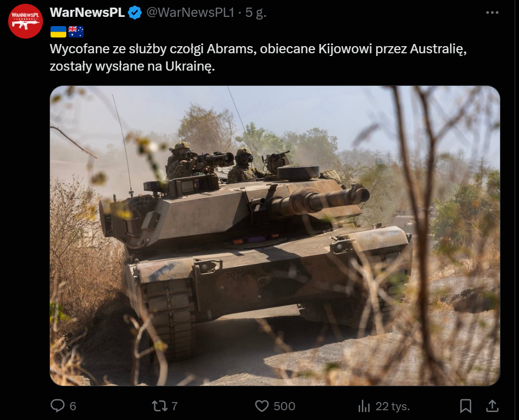Click the blue verified badge
519x420 pixels.
point(135,13)
